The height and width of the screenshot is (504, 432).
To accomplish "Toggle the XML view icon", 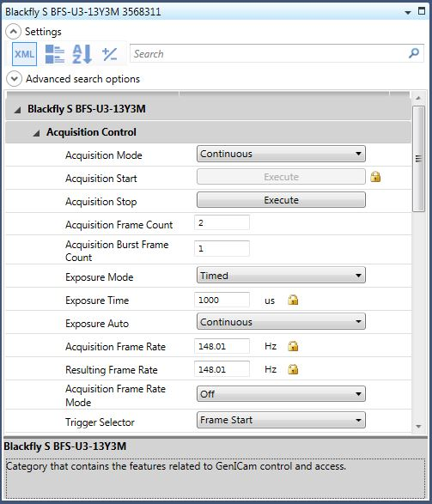I will 24,54.
